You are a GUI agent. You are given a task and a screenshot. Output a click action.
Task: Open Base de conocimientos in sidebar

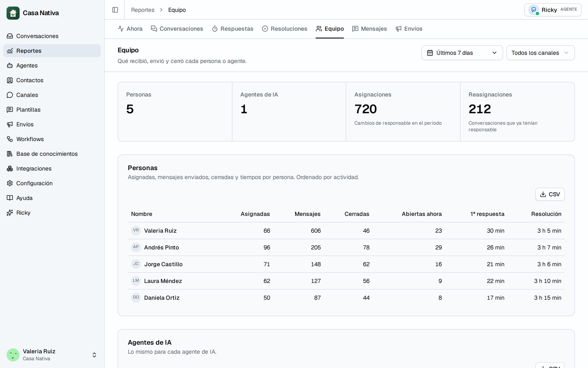point(52,154)
